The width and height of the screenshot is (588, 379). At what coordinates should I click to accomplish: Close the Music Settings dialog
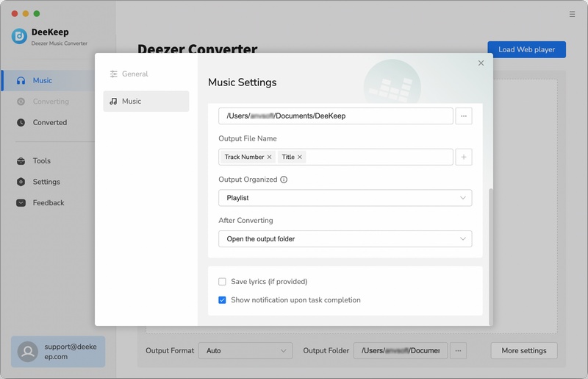(x=481, y=63)
